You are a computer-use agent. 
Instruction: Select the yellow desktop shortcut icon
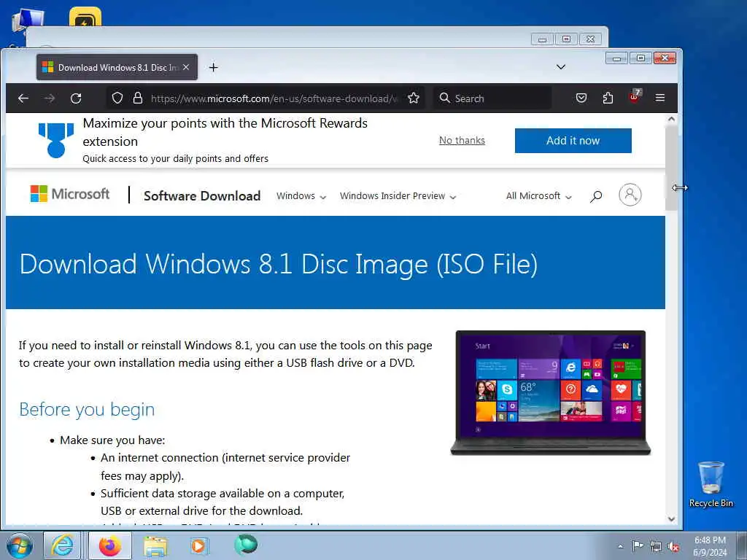(x=85, y=17)
